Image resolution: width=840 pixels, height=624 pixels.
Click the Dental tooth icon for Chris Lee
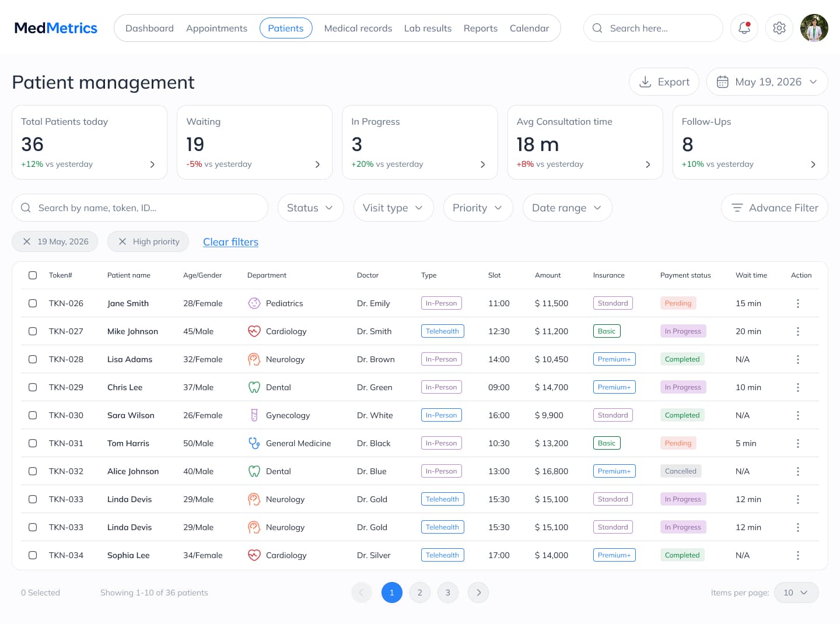254,387
